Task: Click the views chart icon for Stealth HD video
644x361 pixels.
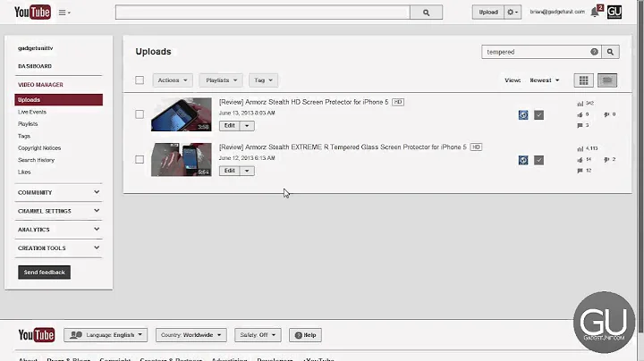Action: click(x=580, y=104)
